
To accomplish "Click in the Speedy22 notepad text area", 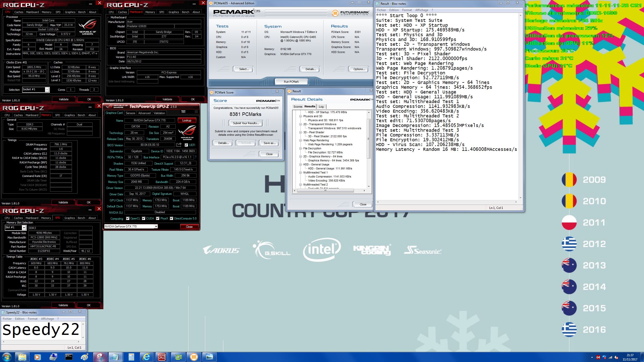I will click(41, 330).
